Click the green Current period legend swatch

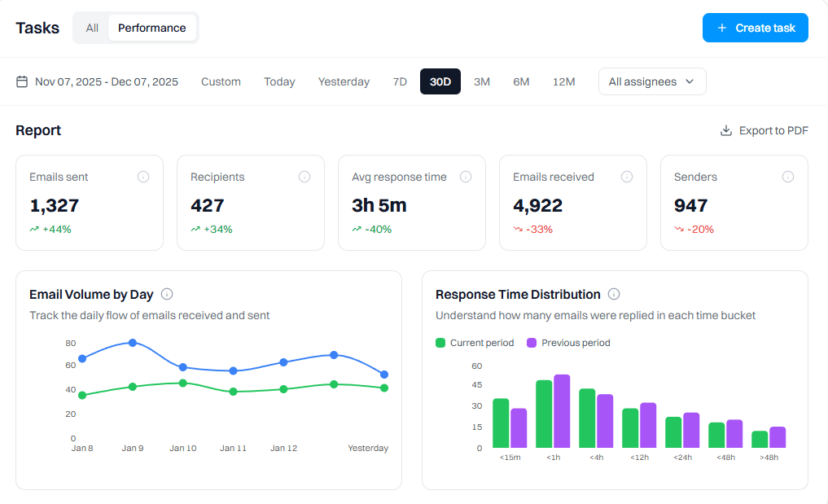(x=440, y=343)
